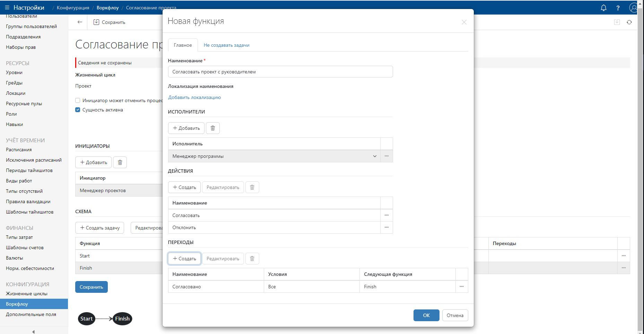
Task: Delete selected initiator with trash icon
Action: [120, 162]
